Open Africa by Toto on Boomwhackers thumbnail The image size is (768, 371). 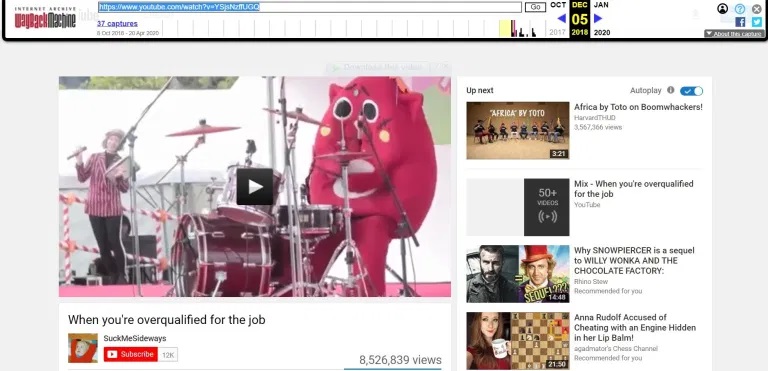[518, 130]
